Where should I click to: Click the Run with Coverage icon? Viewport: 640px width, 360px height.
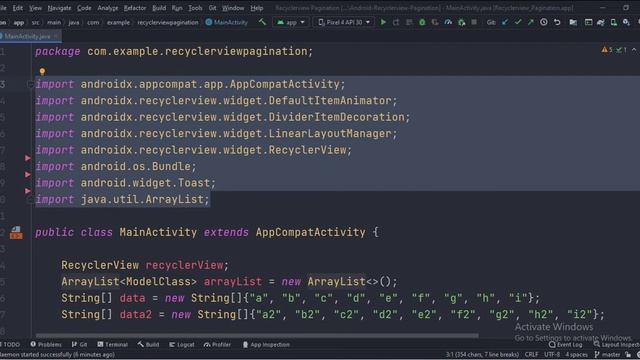(x=435, y=22)
